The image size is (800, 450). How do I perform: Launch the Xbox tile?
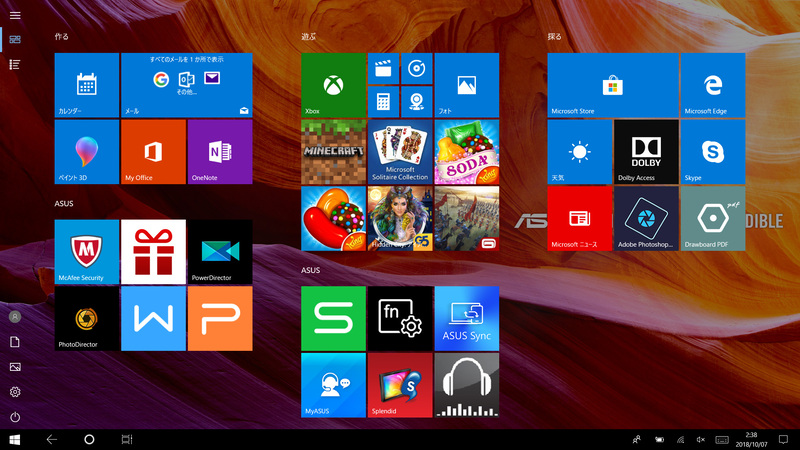[333, 85]
